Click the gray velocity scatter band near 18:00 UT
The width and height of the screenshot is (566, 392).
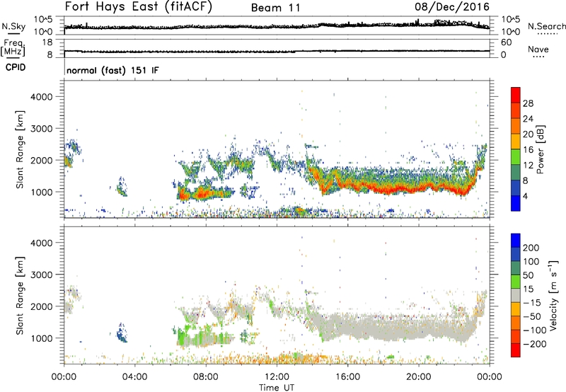383,327
